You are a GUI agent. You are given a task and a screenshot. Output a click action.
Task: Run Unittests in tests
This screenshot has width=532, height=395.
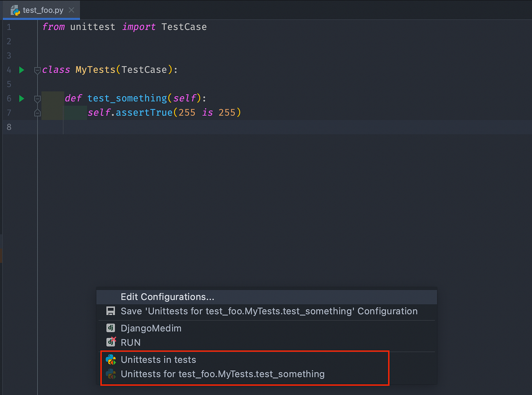coord(158,359)
